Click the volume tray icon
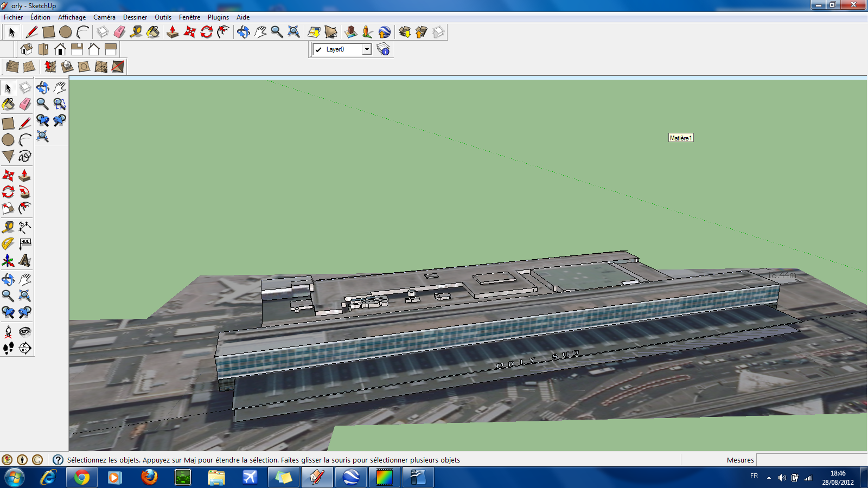The image size is (868, 488). coord(782,478)
